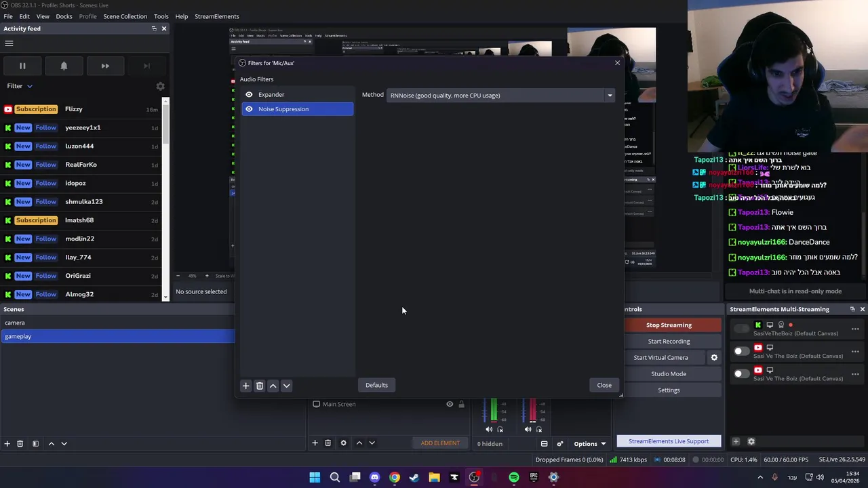Open the StreamElements menu
The height and width of the screenshot is (488, 868).
click(x=217, y=16)
